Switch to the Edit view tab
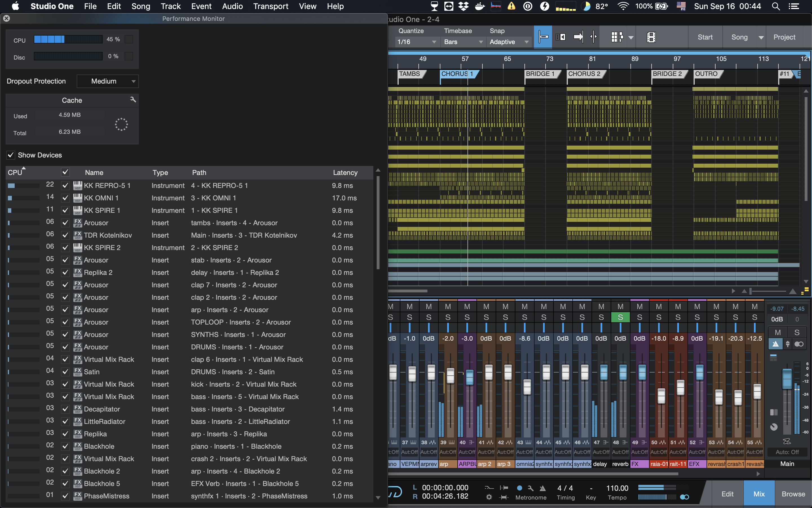 (727, 494)
